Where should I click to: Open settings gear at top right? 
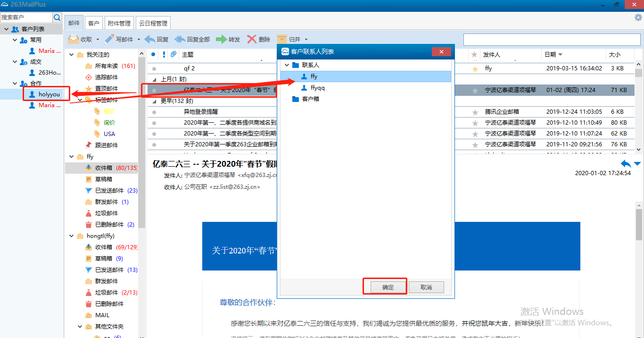click(638, 17)
